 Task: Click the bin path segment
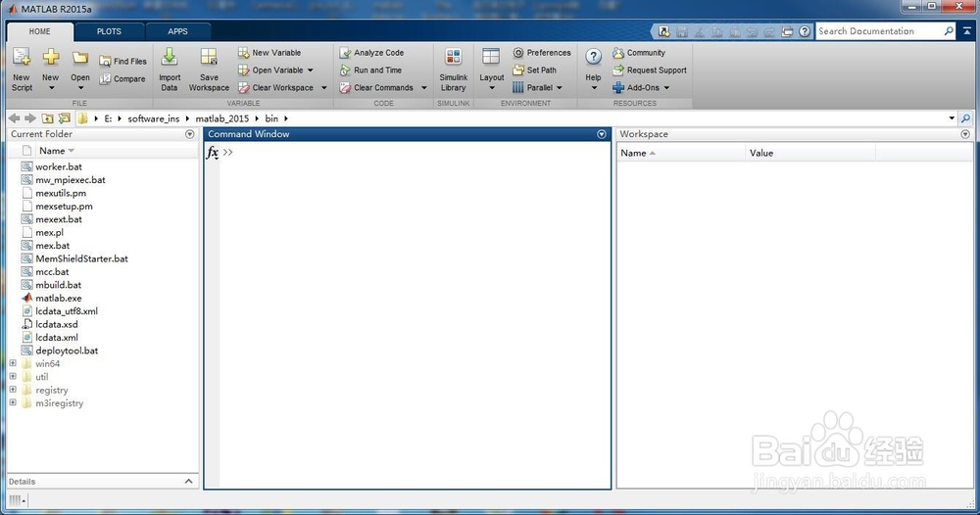(x=271, y=118)
